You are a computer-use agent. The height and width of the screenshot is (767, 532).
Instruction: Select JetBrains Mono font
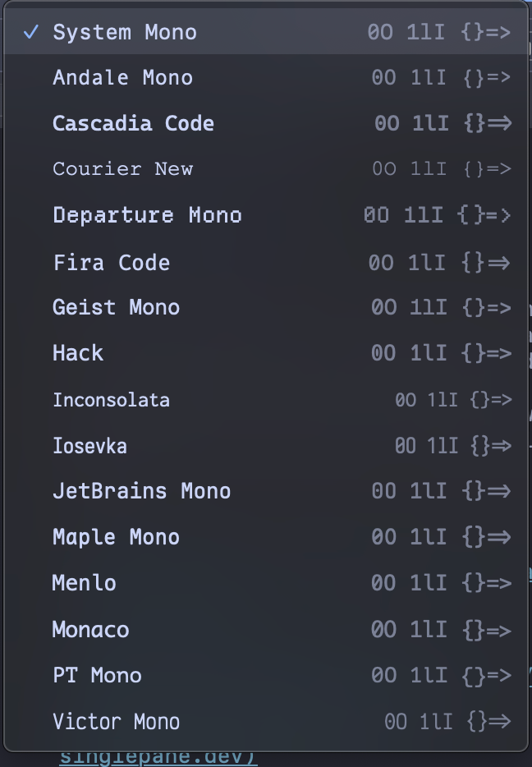[x=140, y=491]
